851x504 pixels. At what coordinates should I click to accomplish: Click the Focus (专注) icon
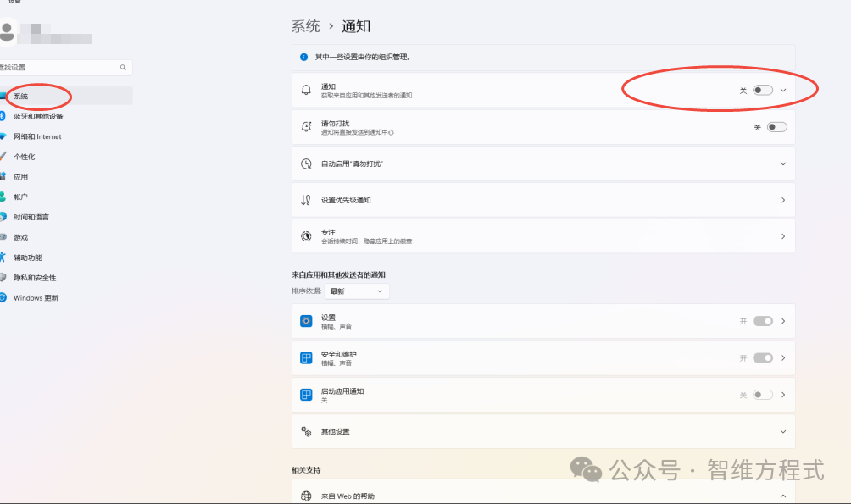(x=306, y=236)
